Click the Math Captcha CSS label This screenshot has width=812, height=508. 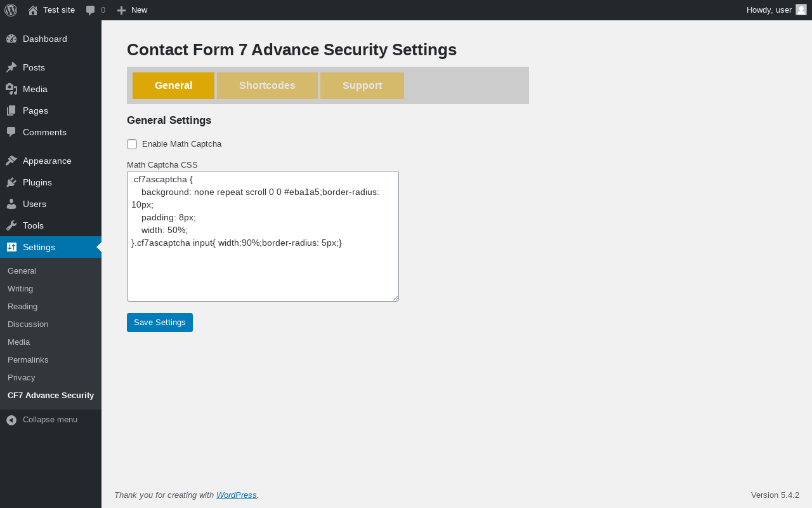162,165
